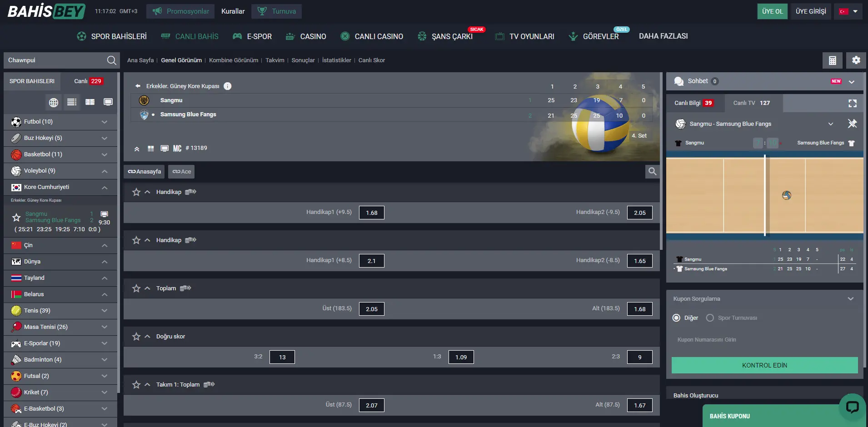Open the statistics grid icon under the scoreboard
Image resolution: width=868 pixels, height=427 pixels.
pyautogui.click(x=151, y=149)
